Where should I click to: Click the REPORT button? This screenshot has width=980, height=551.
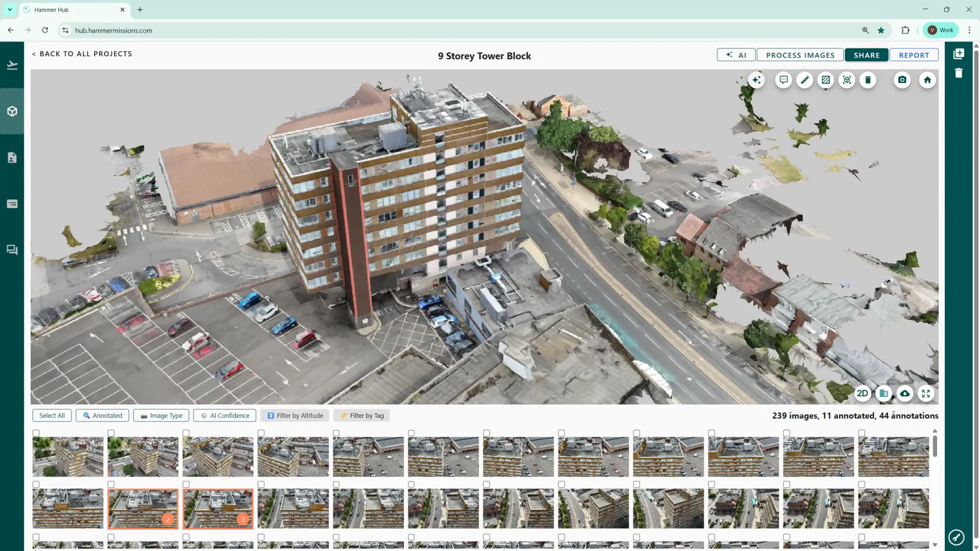point(914,55)
